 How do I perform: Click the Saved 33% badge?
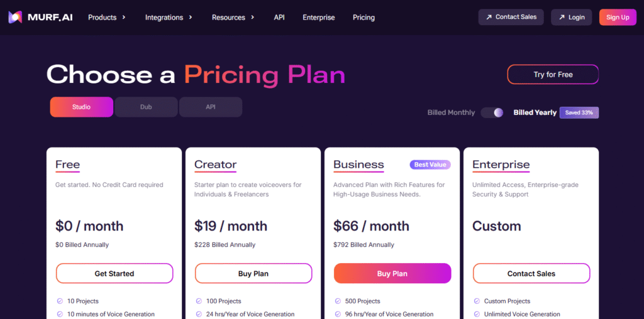click(579, 112)
